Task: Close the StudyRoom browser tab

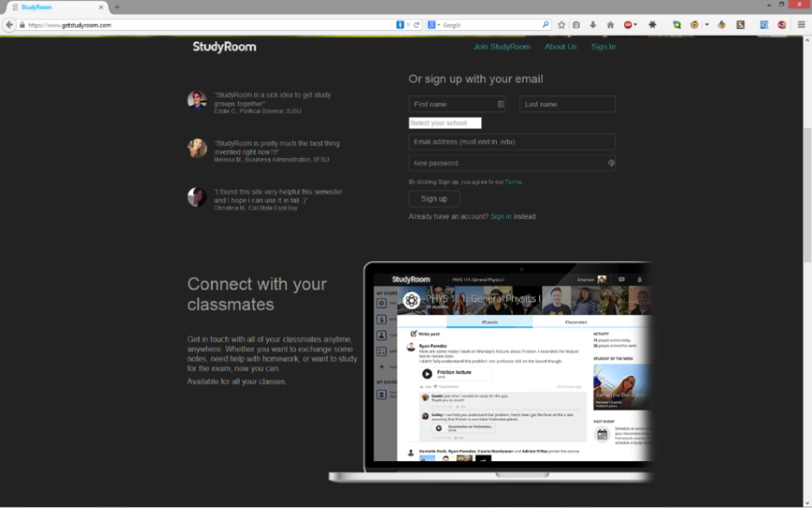Action: pos(101,7)
